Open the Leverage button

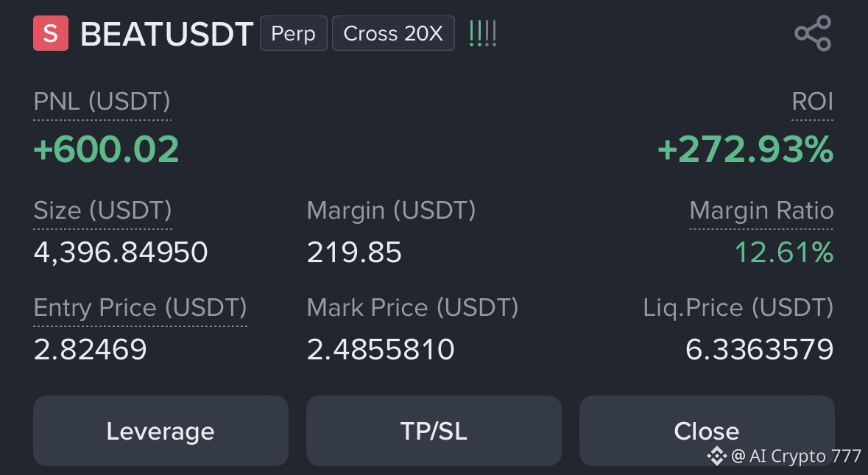coord(160,431)
